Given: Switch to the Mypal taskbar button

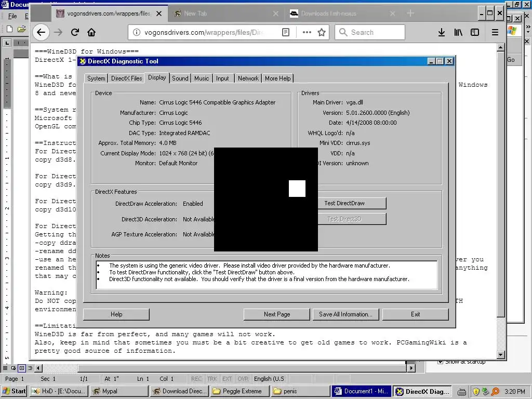Looking at the screenshot, I should coord(119,391).
